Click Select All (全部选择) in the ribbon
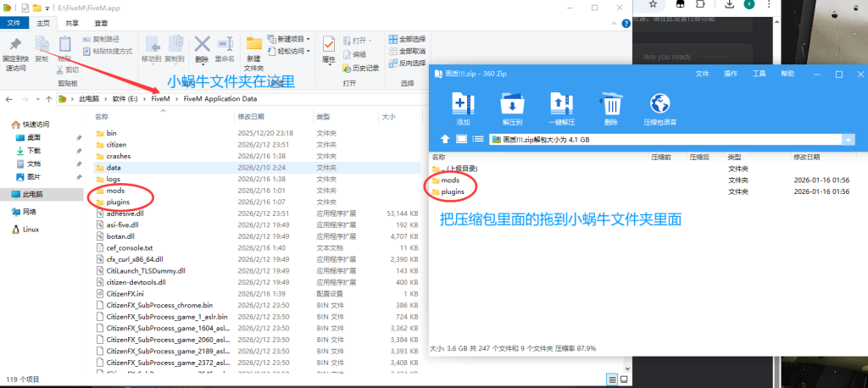Viewport: 868px width, 388px height. click(x=407, y=39)
